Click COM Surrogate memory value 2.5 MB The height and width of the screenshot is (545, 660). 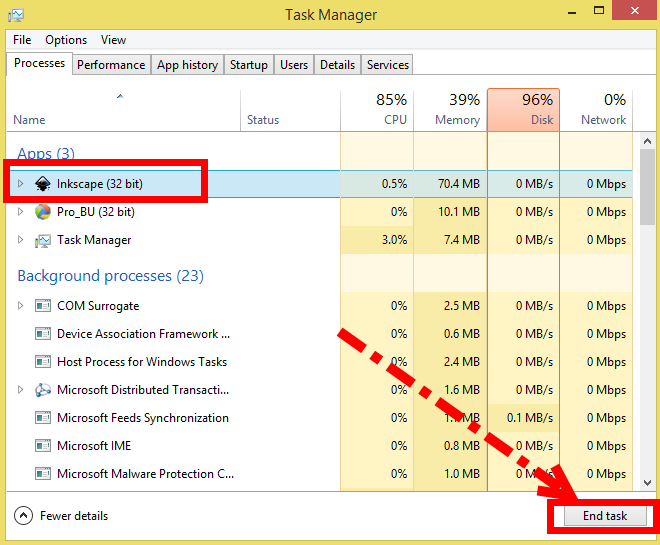click(462, 306)
